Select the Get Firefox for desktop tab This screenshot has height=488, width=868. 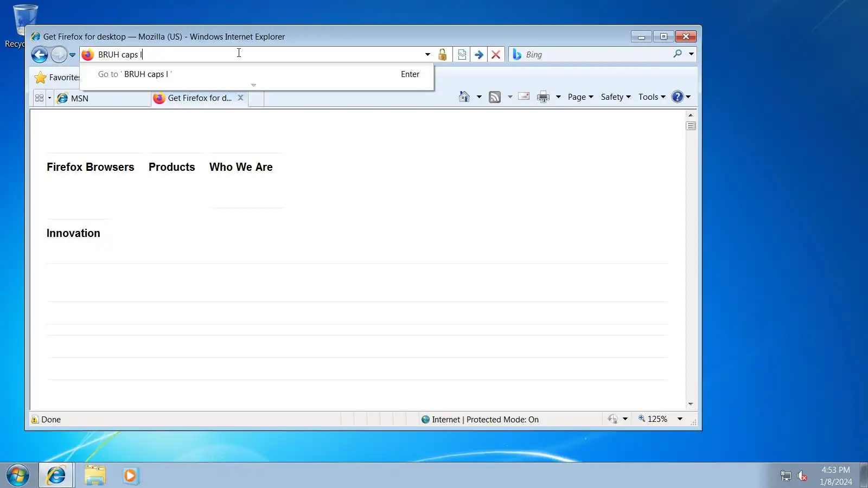[199, 98]
